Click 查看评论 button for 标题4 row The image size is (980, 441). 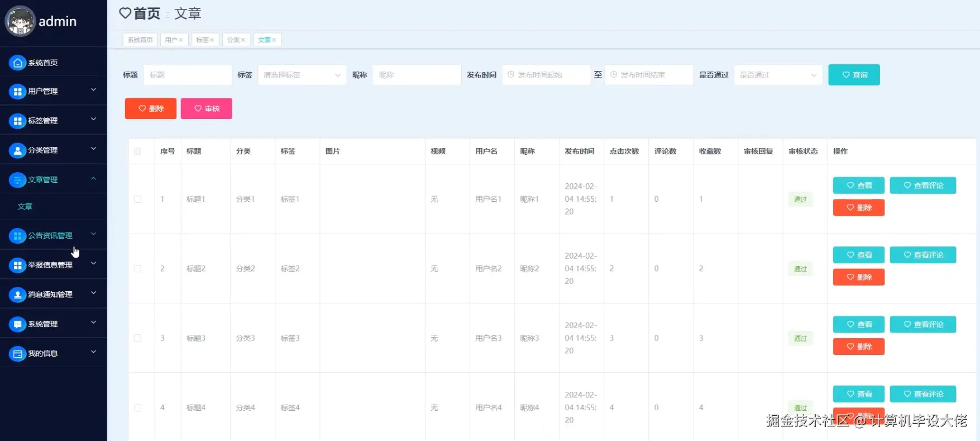point(923,394)
